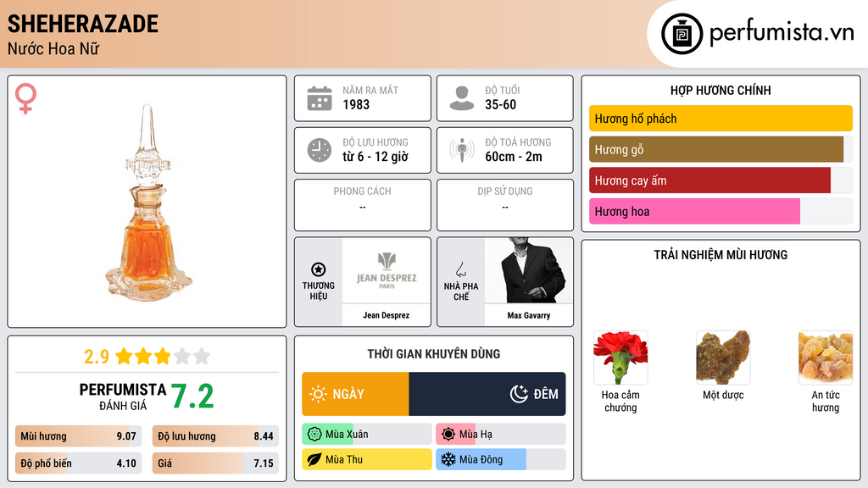Click the dark Đêm nighttime segment
Screen dimensions: 868x488
click(487, 394)
